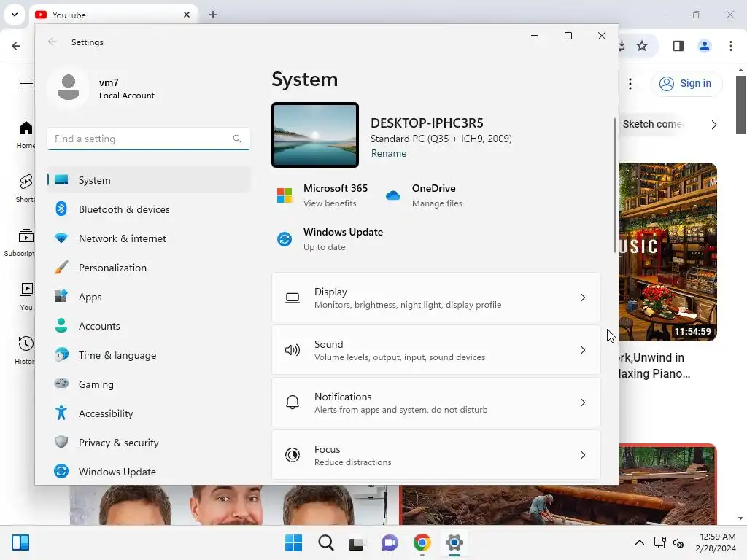Open taskbar Search
The width and height of the screenshot is (747, 560).
click(326, 542)
